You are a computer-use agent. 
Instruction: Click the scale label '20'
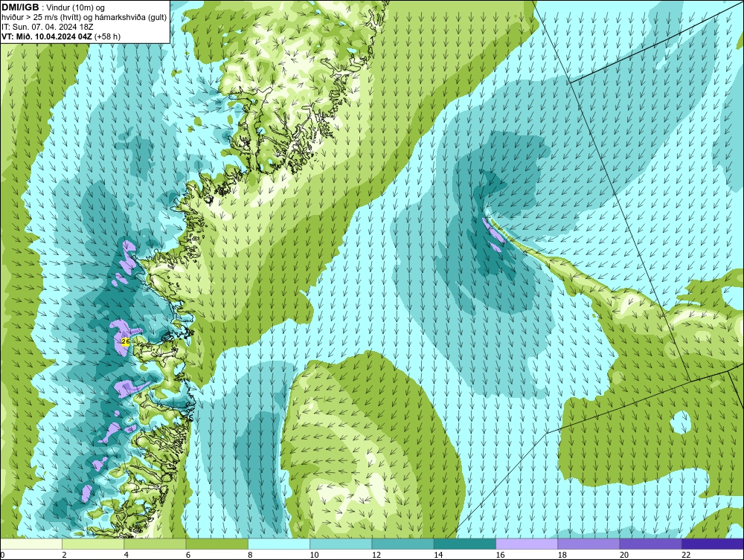(624, 556)
